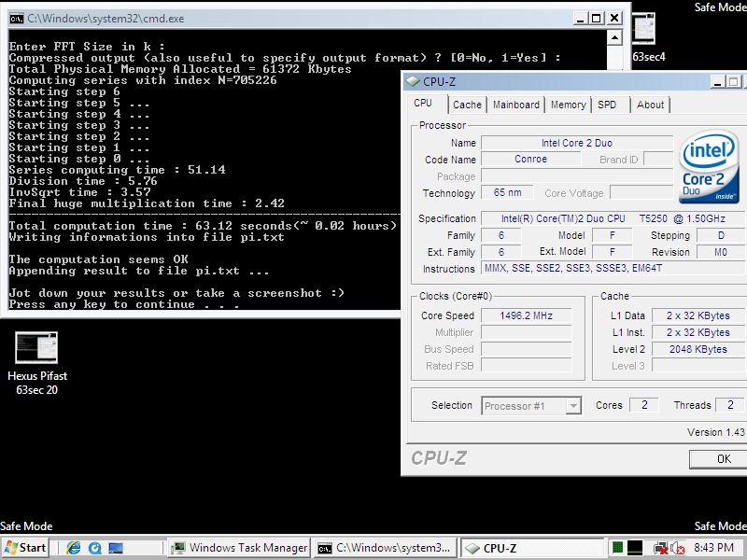
Task: Switch to the Mainboard tab
Action: (516, 105)
